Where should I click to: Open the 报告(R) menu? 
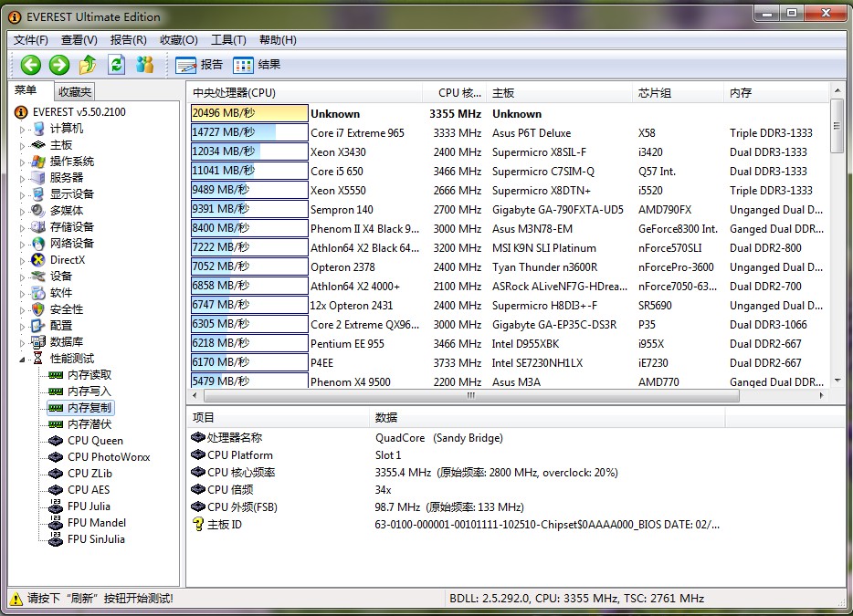click(x=129, y=40)
